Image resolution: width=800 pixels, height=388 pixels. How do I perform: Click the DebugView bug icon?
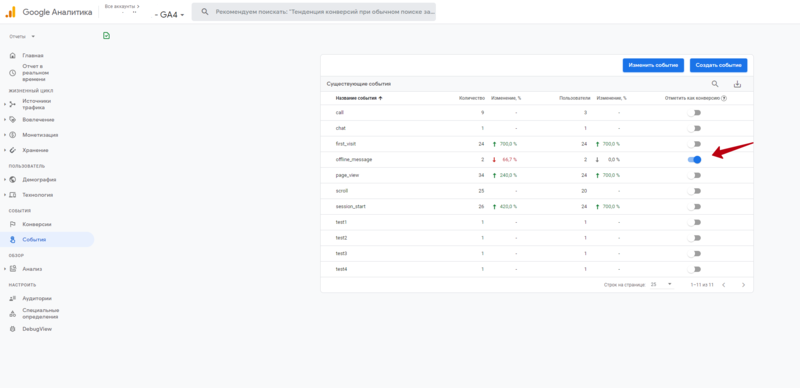[13, 329]
